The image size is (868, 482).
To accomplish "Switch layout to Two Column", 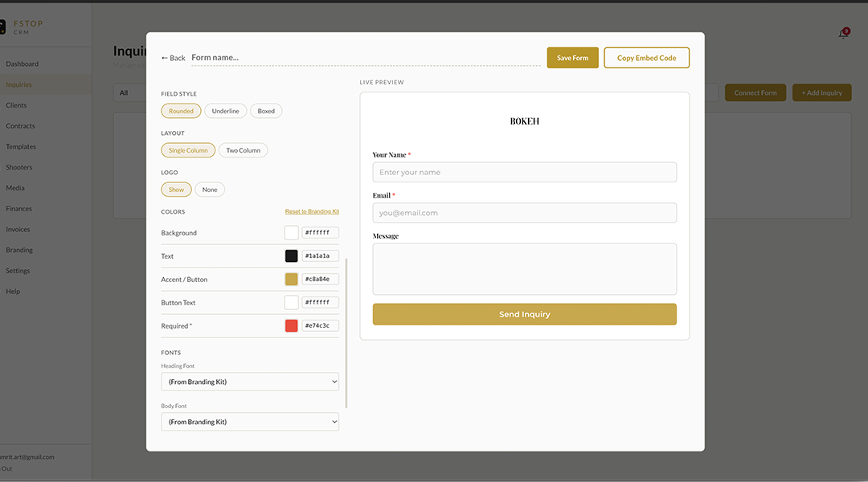I will tap(243, 149).
